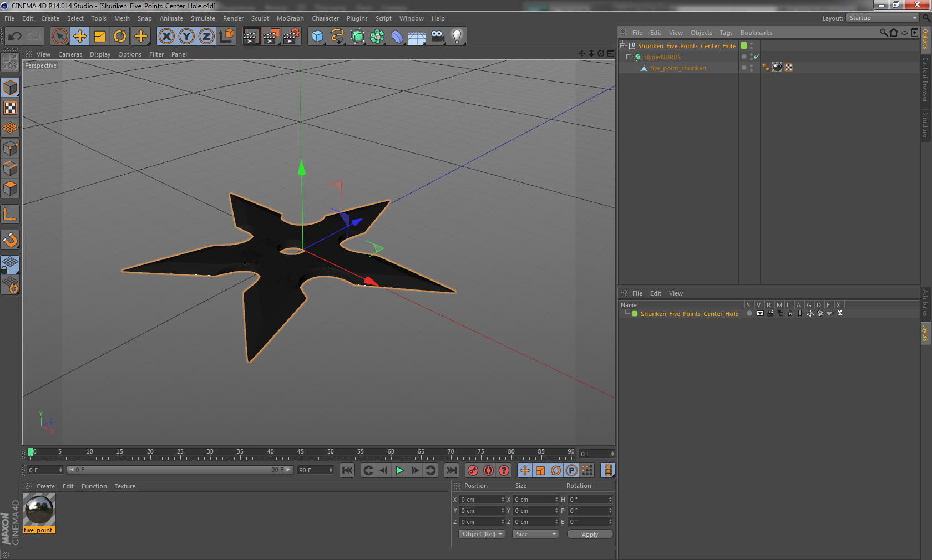Open the Object (Rel) dropdown
Viewport: 932px width, 560px height.
[x=482, y=534]
